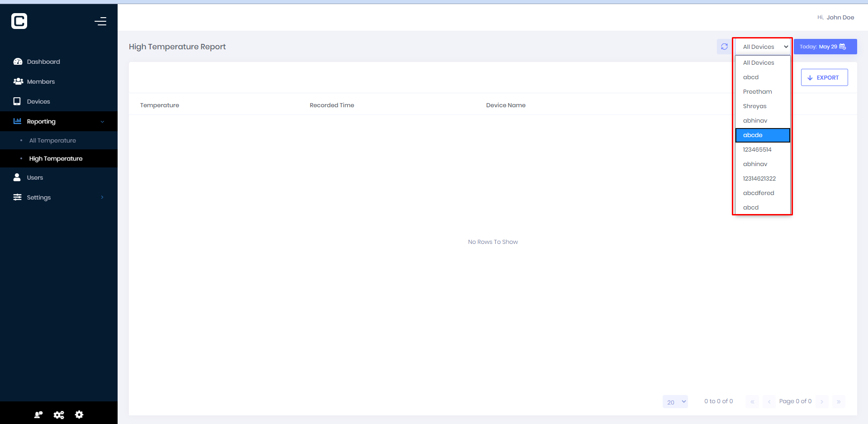Open the page size 20 dropdown
This screenshot has width=868, height=424.
675,402
